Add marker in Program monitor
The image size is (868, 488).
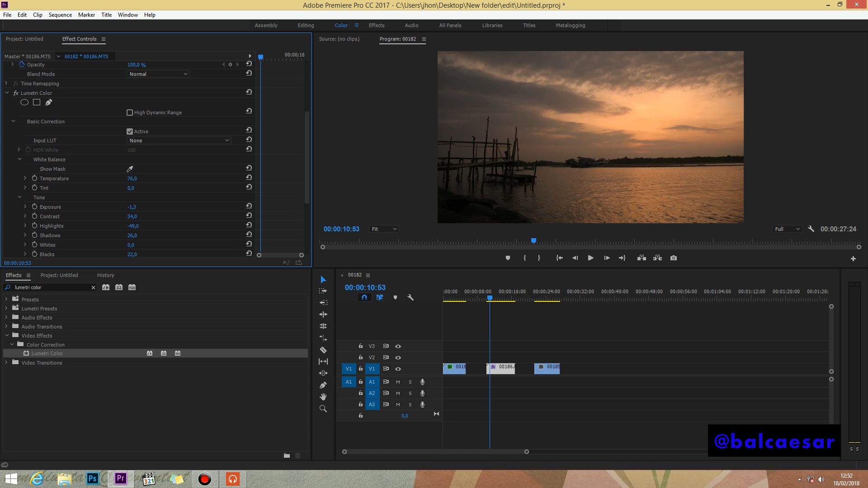point(508,258)
